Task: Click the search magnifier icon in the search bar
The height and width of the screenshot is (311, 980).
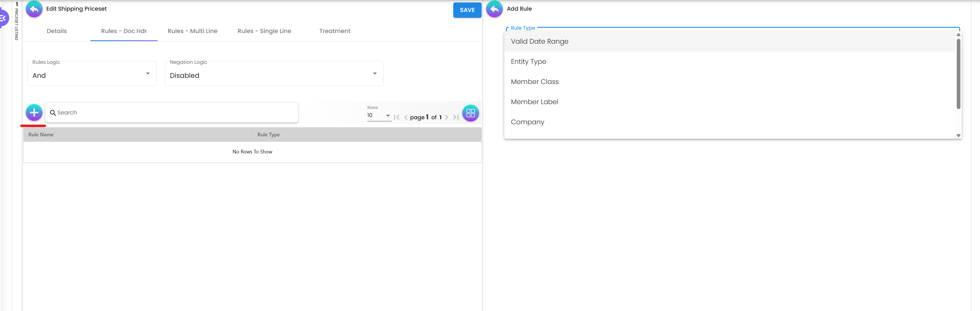Action: [53, 113]
